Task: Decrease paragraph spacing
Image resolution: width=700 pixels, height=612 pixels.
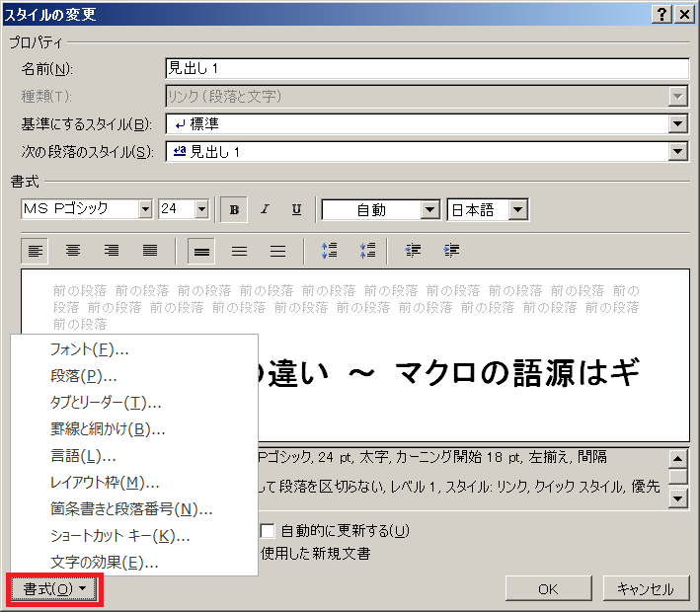Action: coord(368,251)
